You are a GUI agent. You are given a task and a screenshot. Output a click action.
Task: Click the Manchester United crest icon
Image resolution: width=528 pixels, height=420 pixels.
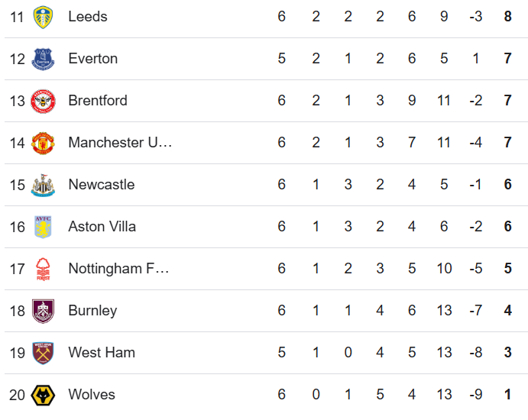[43, 143]
